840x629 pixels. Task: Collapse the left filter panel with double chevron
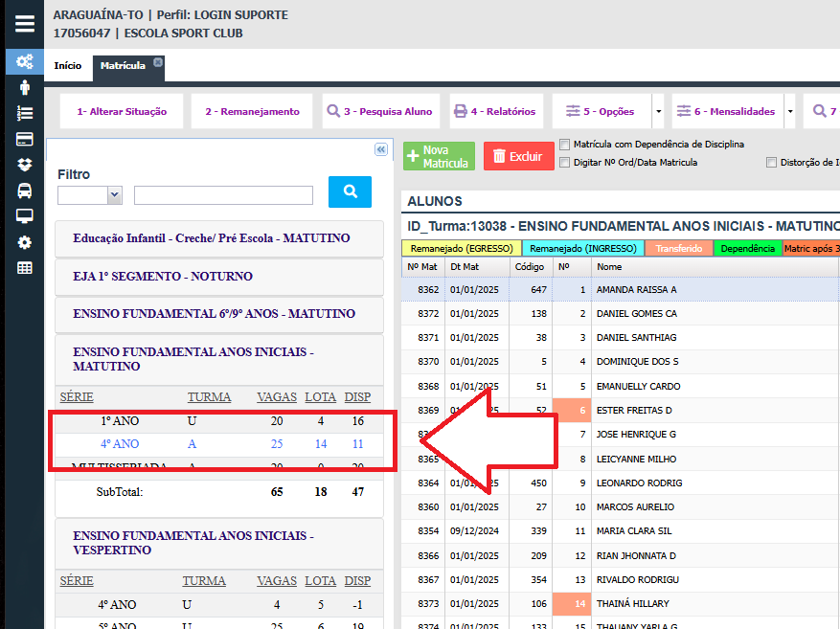381,149
